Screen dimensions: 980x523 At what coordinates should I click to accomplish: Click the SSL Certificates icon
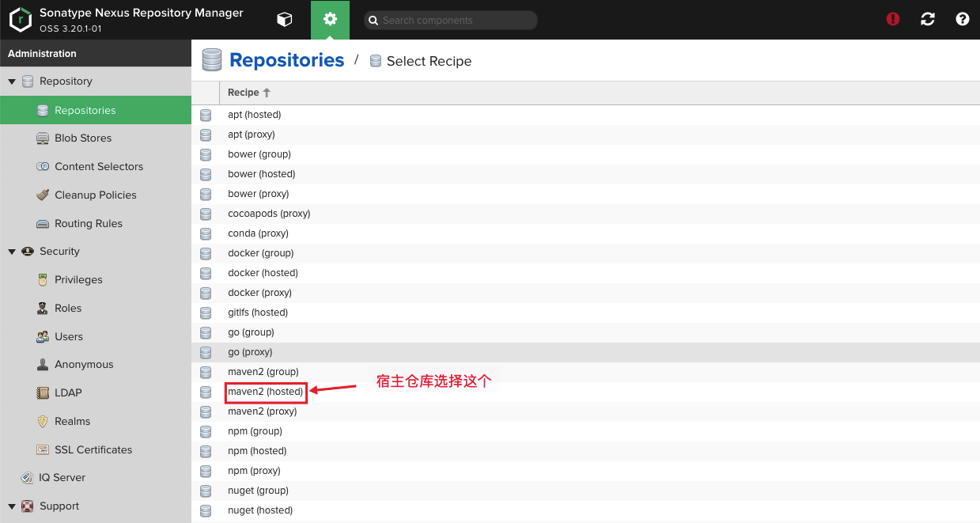pos(43,450)
